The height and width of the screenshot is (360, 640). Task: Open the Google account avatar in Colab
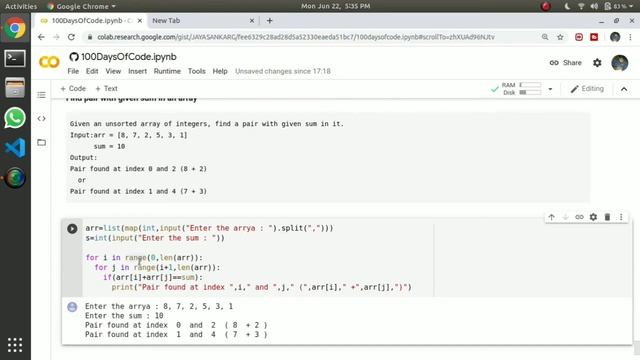click(620, 63)
